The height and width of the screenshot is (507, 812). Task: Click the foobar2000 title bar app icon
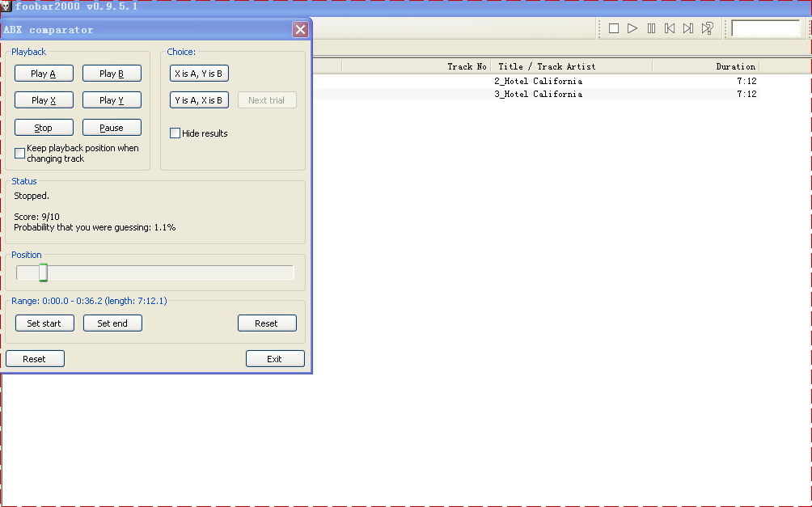[5, 6]
